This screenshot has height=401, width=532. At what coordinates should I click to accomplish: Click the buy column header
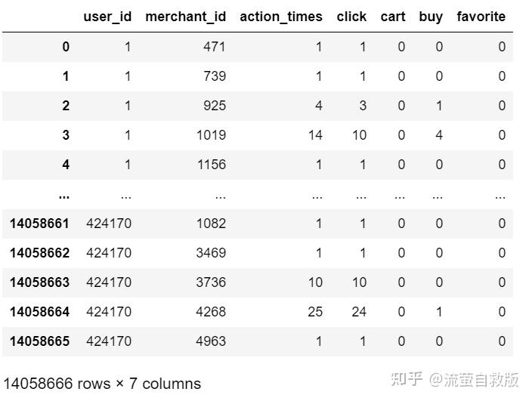tap(431, 17)
